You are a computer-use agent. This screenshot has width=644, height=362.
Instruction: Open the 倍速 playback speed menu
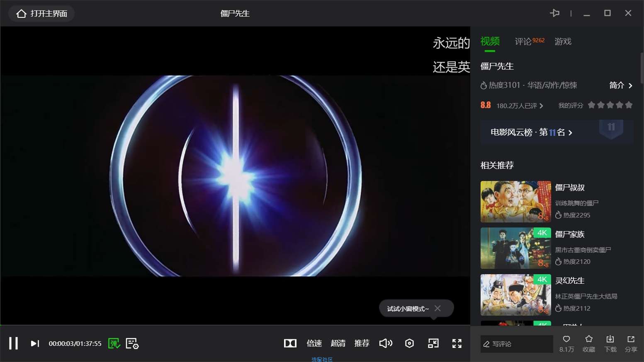[x=314, y=343]
